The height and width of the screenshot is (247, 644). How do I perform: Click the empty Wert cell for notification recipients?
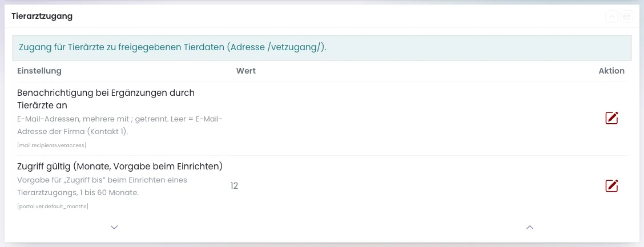(410, 118)
